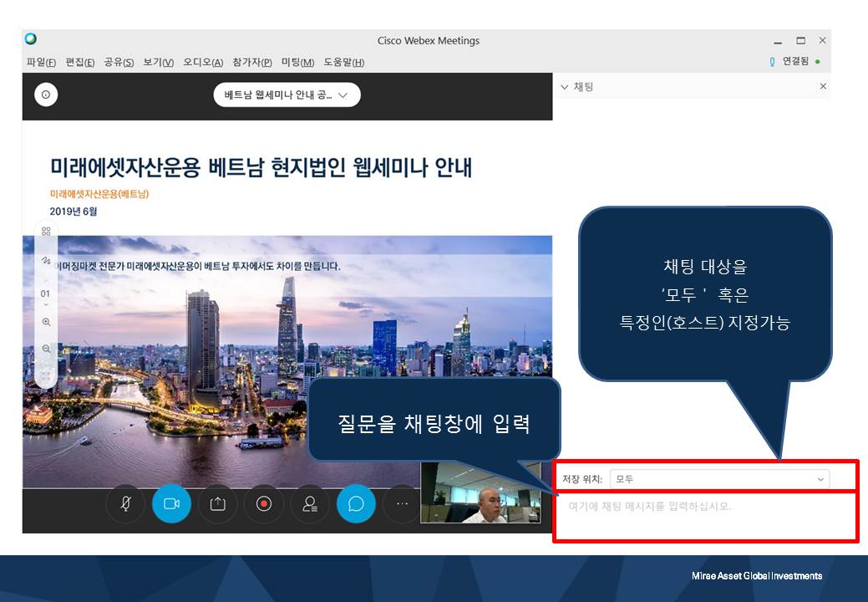Toggle the Chat panel icon
Image resolution: width=868 pixels, height=602 pixels.
click(x=355, y=503)
